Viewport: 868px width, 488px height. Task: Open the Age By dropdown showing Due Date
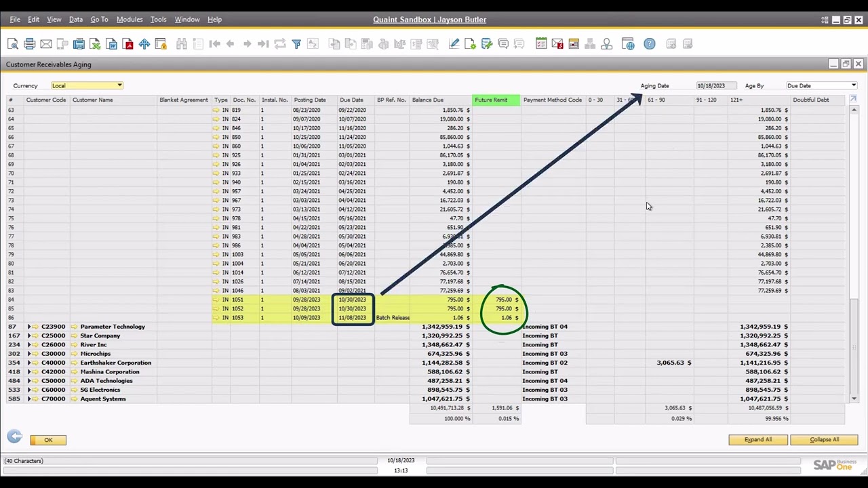821,85
